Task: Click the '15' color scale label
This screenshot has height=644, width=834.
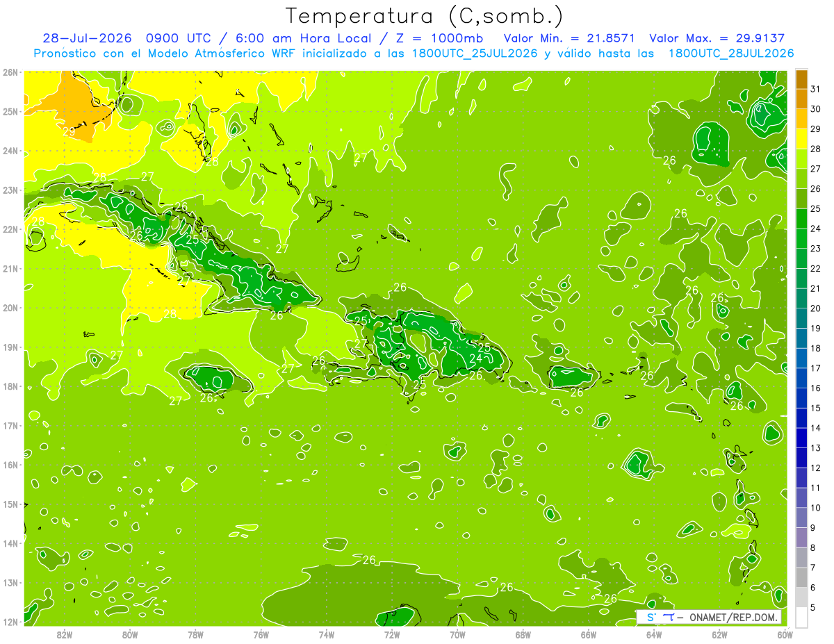Action: click(815, 408)
